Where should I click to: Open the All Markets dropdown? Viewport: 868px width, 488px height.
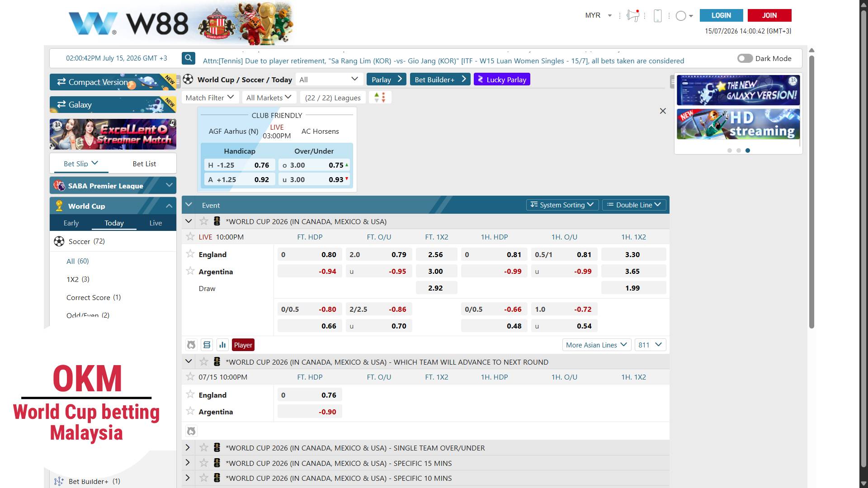click(269, 97)
